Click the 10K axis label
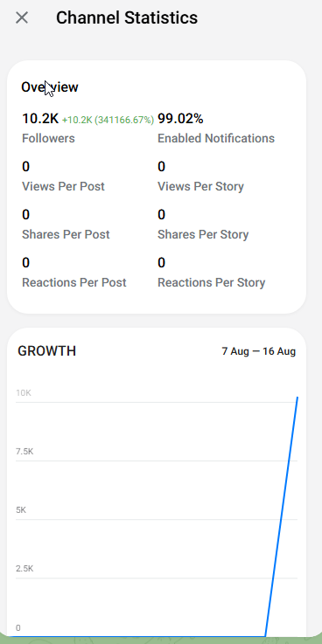 [24, 393]
